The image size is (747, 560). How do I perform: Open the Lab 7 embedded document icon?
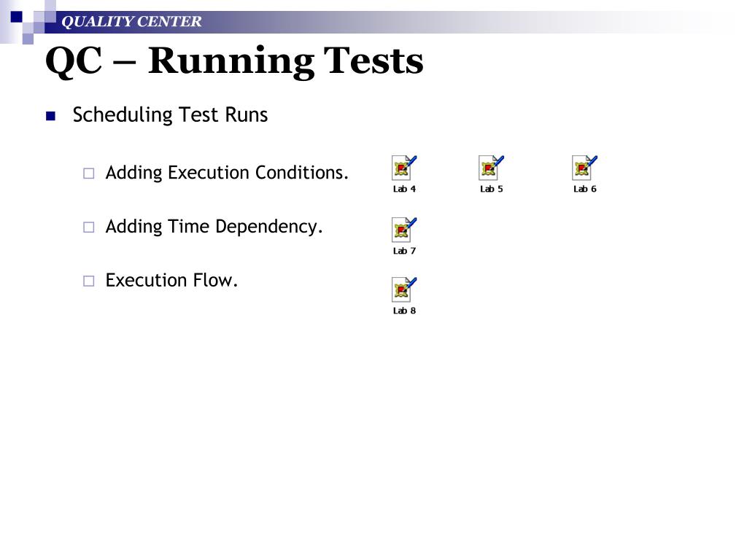404,230
